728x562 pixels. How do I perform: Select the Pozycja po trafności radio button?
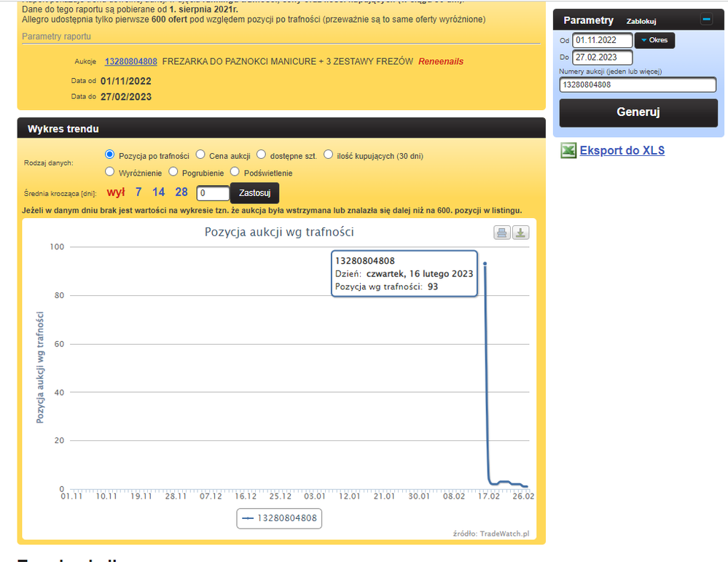point(110,155)
